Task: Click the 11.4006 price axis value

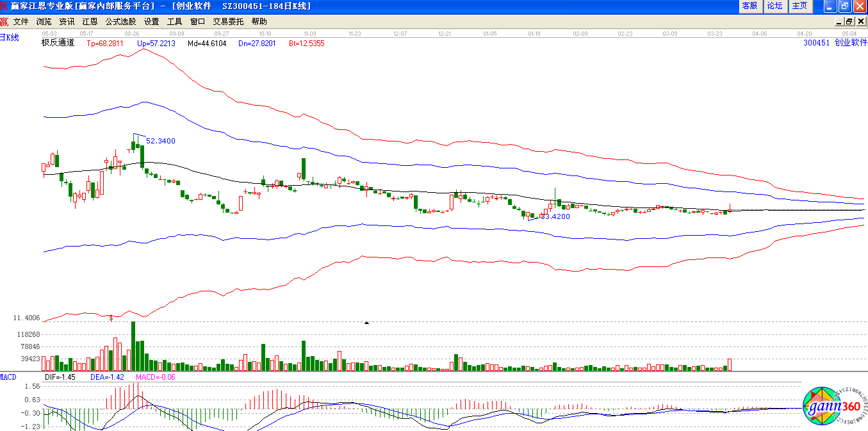Action: pos(27,318)
